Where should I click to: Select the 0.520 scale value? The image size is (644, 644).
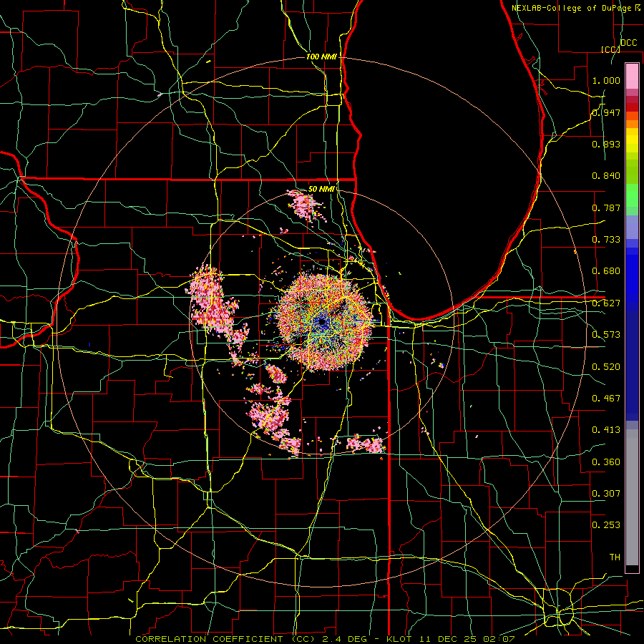tap(606, 367)
